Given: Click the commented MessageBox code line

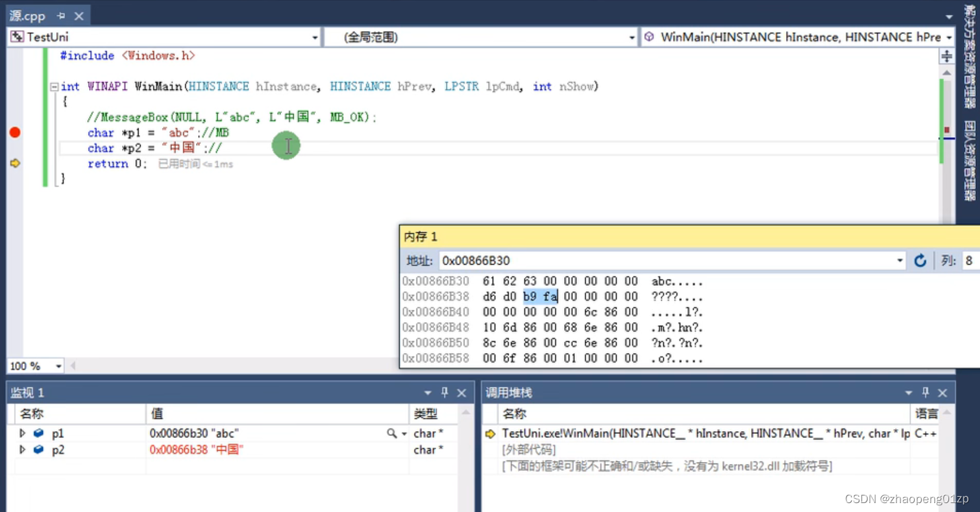Looking at the screenshot, I should pos(232,117).
